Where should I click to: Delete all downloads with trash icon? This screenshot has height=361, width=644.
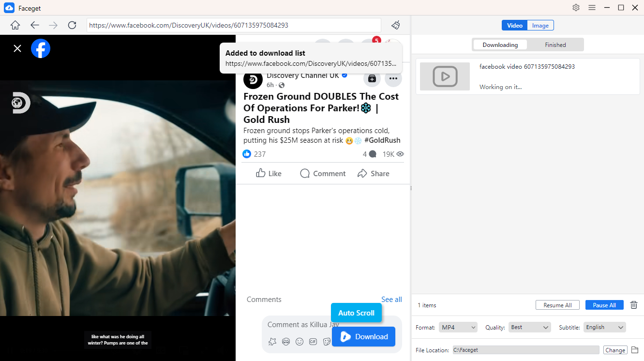point(634,305)
